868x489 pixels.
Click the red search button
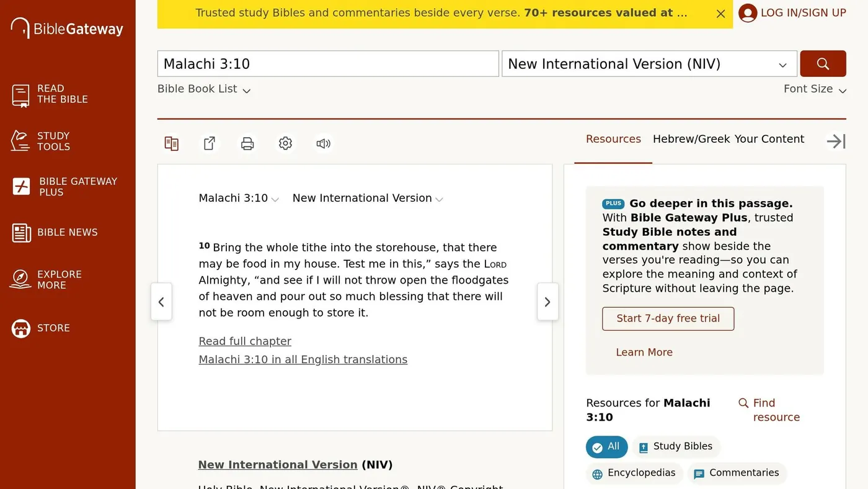tap(823, 64)
